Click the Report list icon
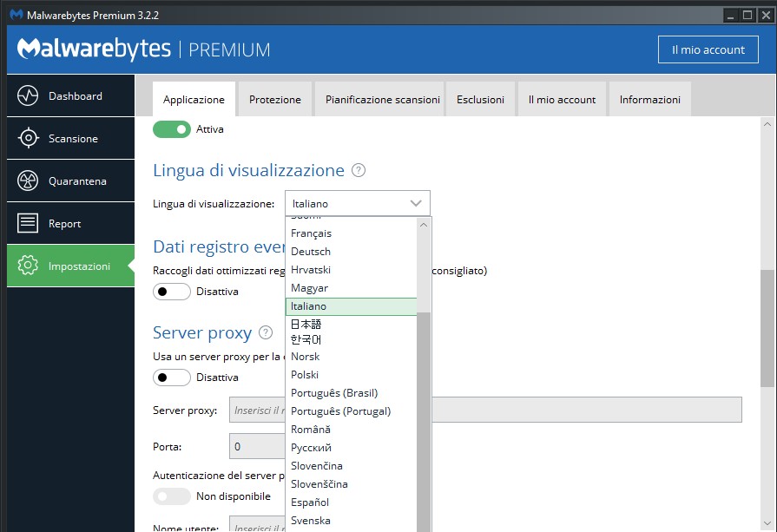 coord(28,223)
